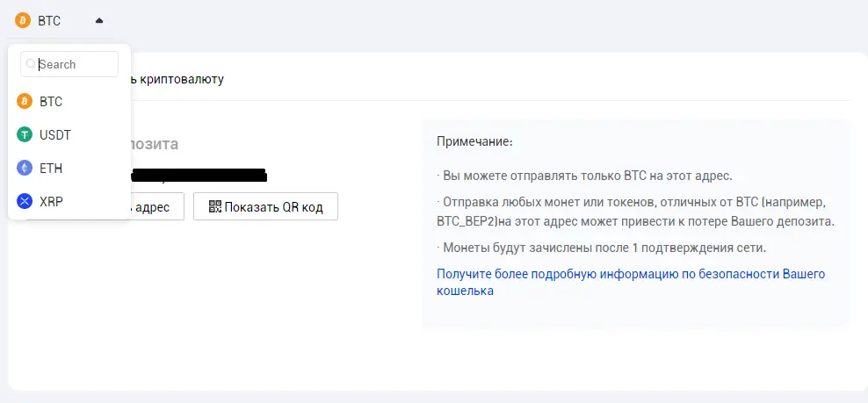The height and width of the screenshot is (403, 868).
Task: Select the BTC option label
Action: [51, 102]
